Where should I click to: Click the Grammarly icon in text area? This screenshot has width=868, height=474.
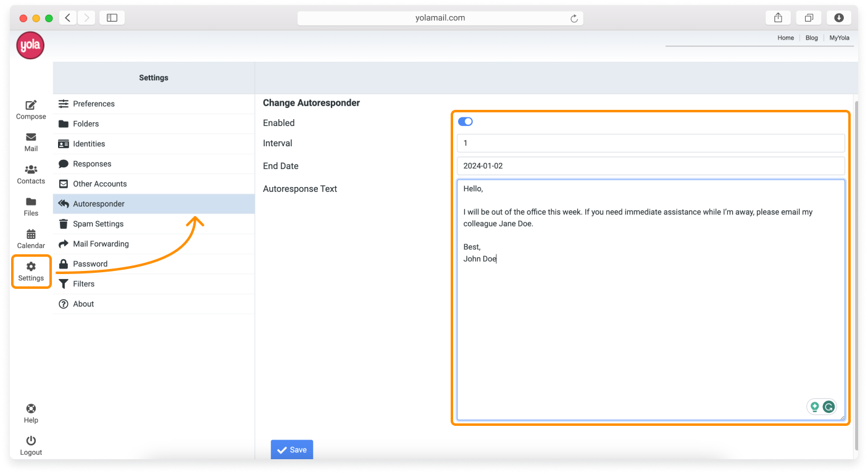click(828, 407)
